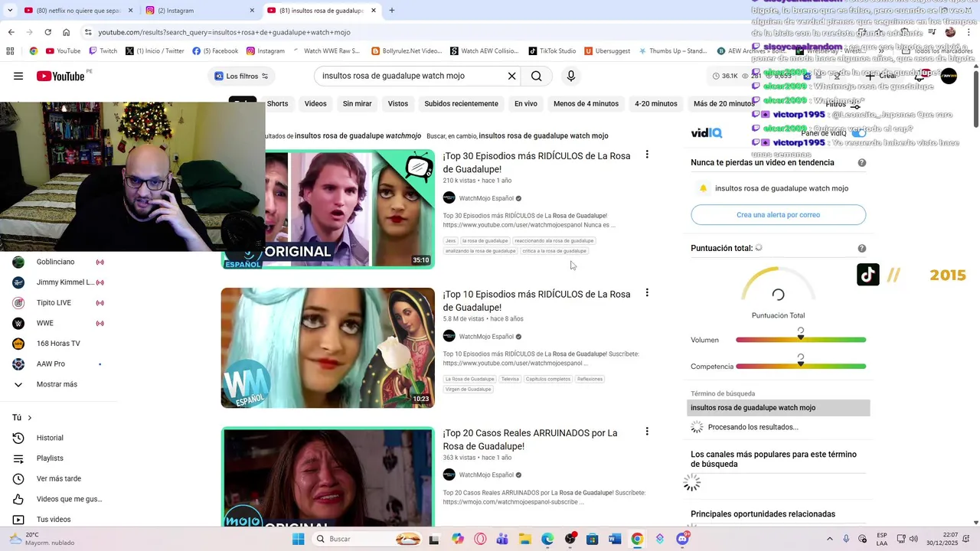Open the Chrome apps grid in bookmarks bar
The width and height of the screenshot is (980, 551).
[x=10, y=51]
